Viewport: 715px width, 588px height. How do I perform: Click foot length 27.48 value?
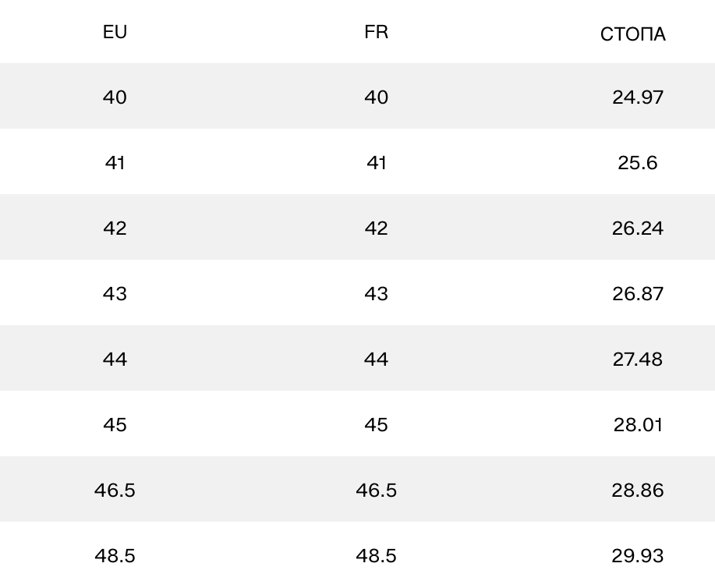638,360
